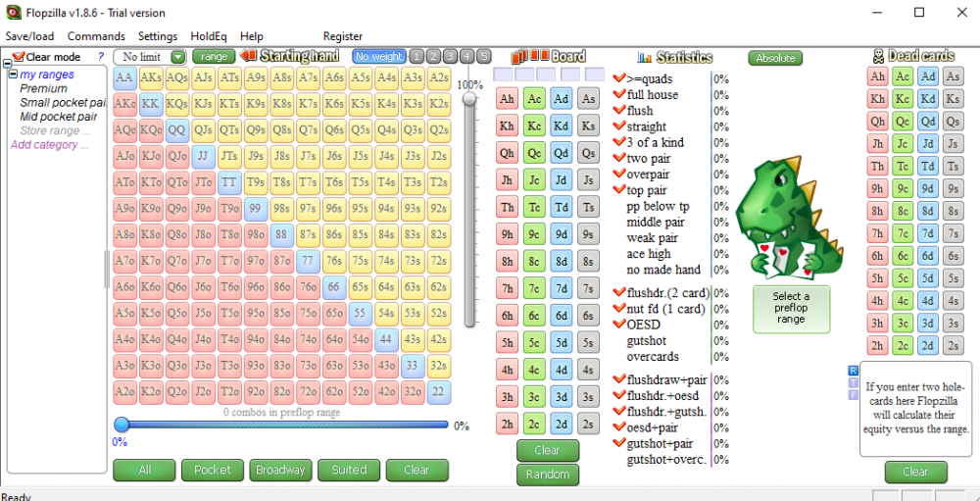Open the Help menu

pos(251,36)
